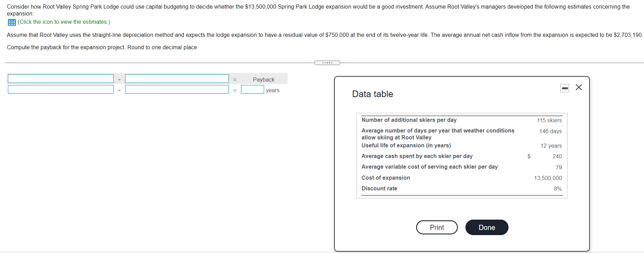Click the 'Discount rate' label
Image resolution: width=644 pixels, height=253 pixels.
click(x=379, y=189)
